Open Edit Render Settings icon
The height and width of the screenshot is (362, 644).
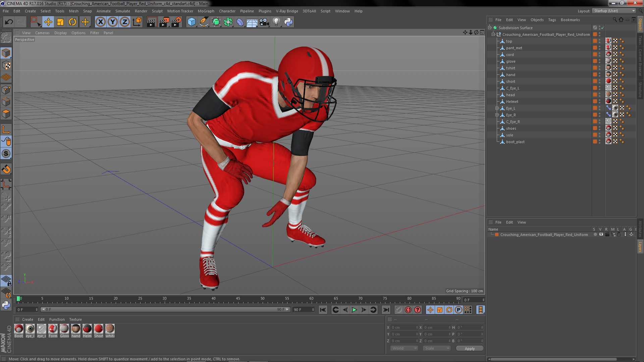pyautogui.click(x=176, y=22)
